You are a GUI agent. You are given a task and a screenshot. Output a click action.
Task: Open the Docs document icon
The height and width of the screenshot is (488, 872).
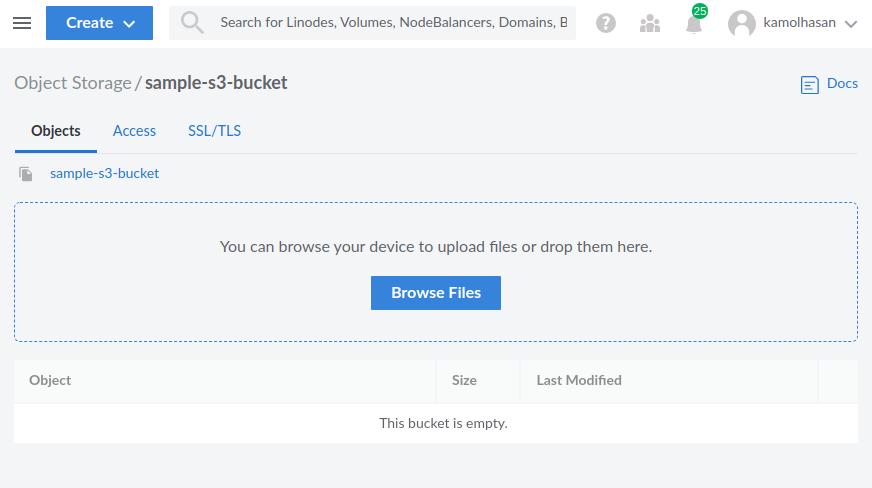tap(810, 85)
